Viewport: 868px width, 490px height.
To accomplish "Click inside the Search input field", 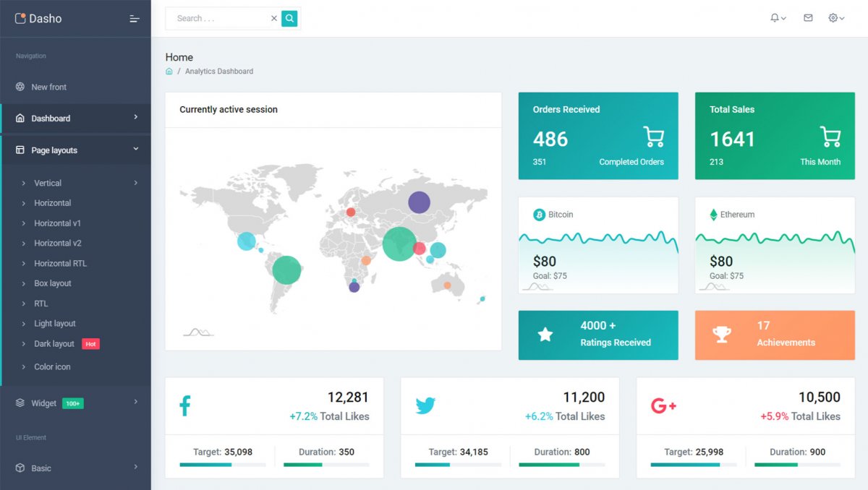I will [217, 19].
